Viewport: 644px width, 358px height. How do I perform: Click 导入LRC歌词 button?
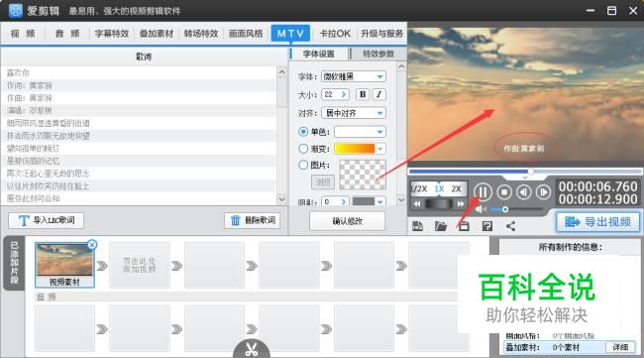coord(47,220)
